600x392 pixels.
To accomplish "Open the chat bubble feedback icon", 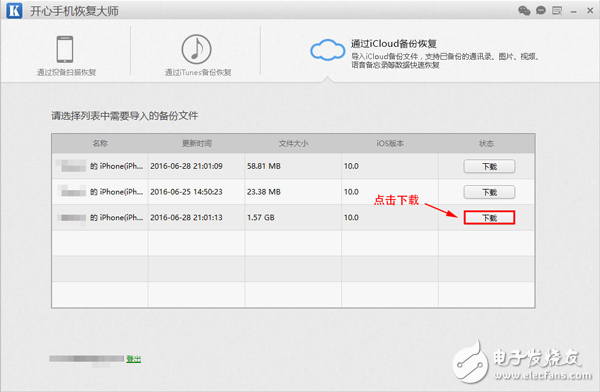I will point(541,10).
